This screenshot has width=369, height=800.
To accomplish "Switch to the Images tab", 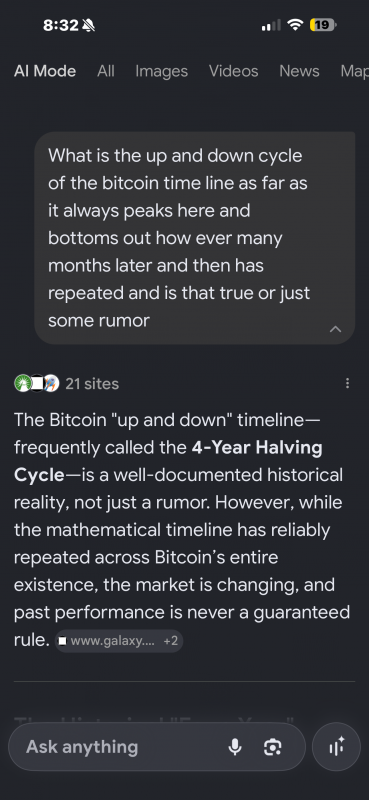I will 161,71.
